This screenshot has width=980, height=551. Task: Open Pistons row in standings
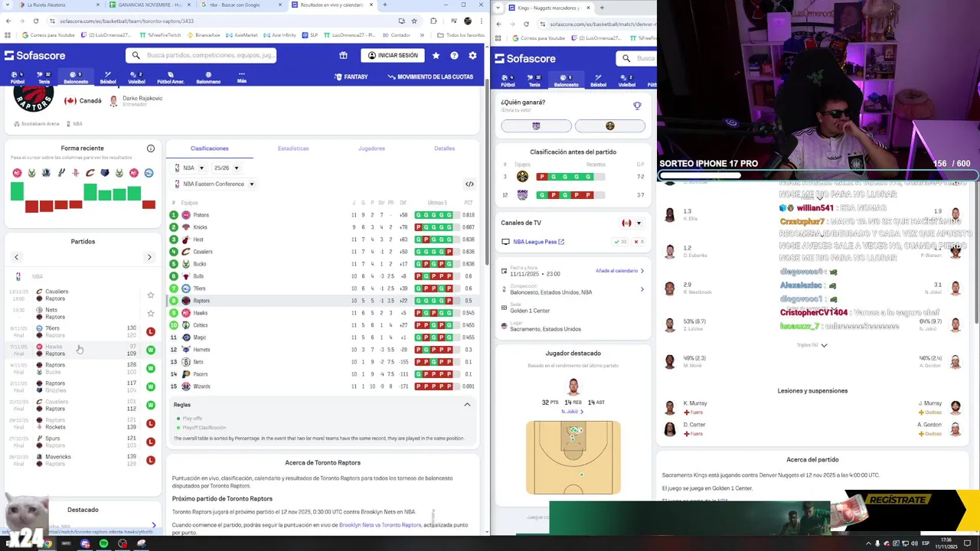[322, 215]
